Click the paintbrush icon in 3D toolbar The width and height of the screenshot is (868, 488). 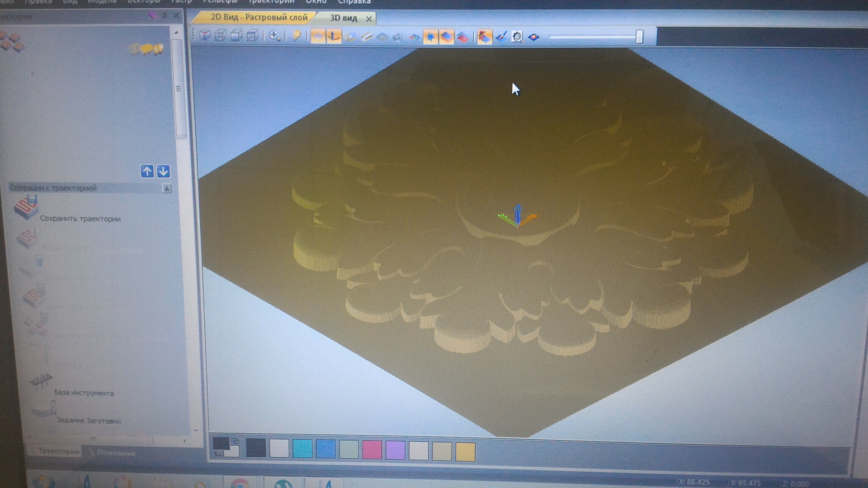[x=501, y=37]
